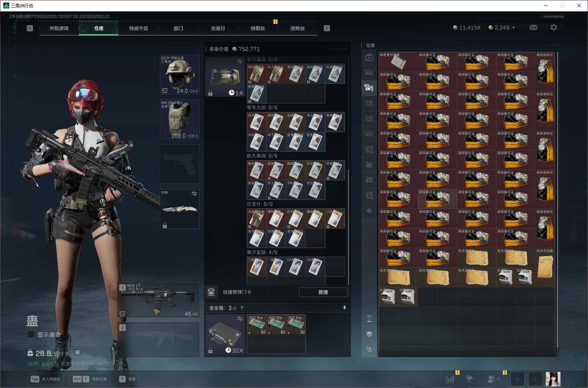Click the 装备价值 752,771 readout
The height and width of the screenshot is (388, 588).
point(235,49)
